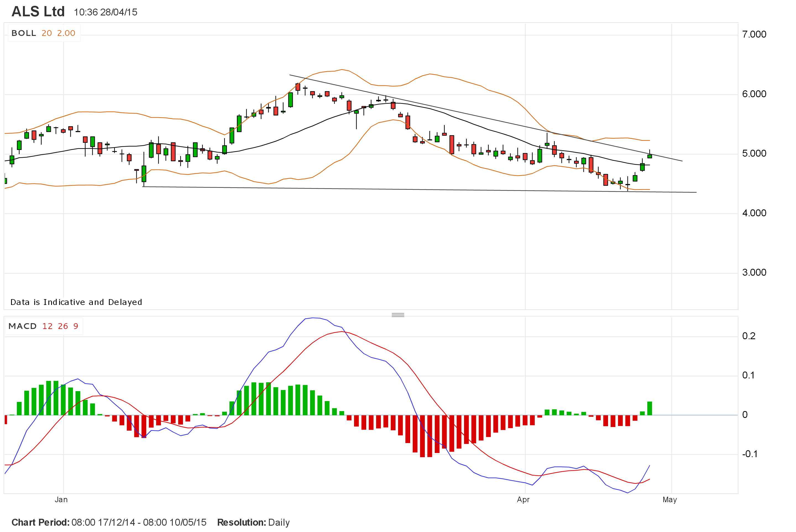796x532 pixels.
Task: Click the 5.000 price axis label
Action: (754, 153)
